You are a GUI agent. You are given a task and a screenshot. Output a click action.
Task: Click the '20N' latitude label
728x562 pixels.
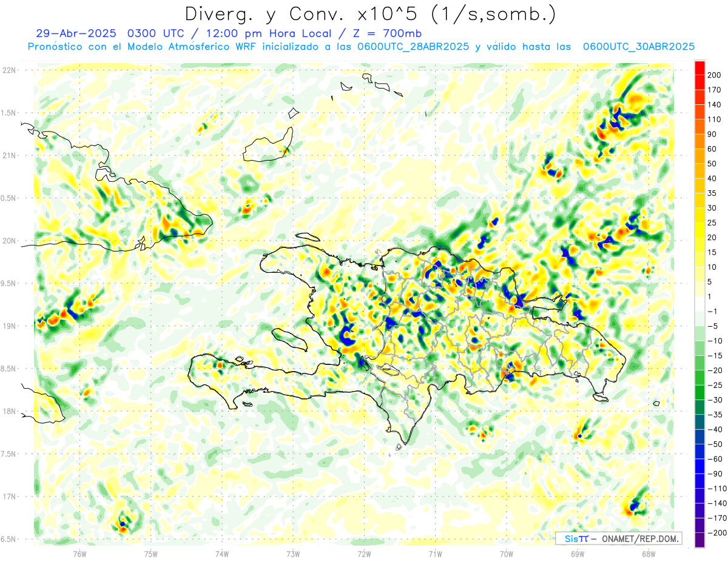[8, 241]
